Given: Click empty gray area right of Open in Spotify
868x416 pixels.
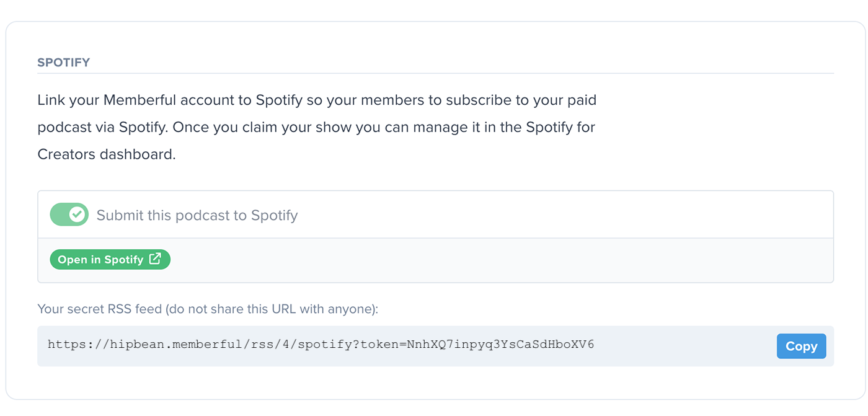Looking at the screenshot, I should 496,260.
